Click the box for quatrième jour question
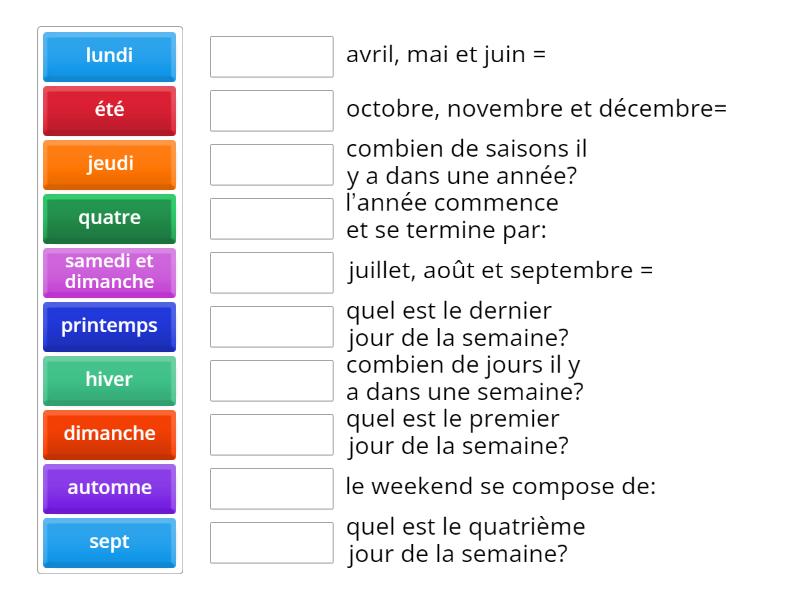This screenshot has width=800, height=600. click(x=271, y=542)
